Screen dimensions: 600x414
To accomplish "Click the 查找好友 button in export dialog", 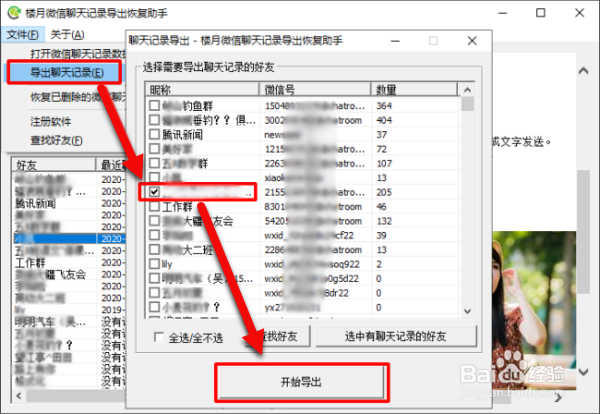I will pyautogui.click(x=279, y=336).
